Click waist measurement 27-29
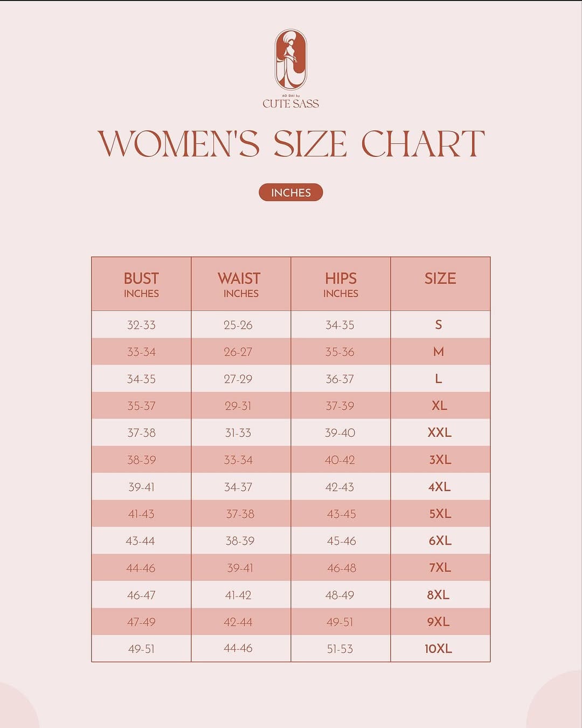Screen dimensions: 582x728 click(238, 379)
